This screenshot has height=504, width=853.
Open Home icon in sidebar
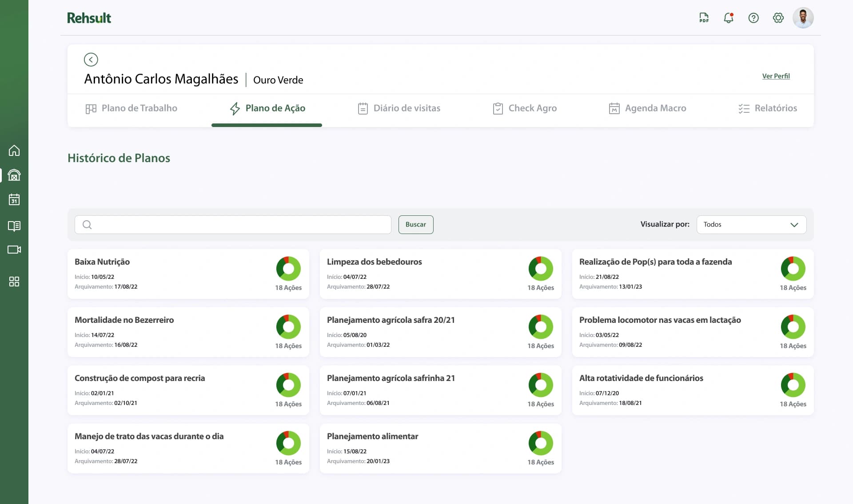click(x=14, y=151)
